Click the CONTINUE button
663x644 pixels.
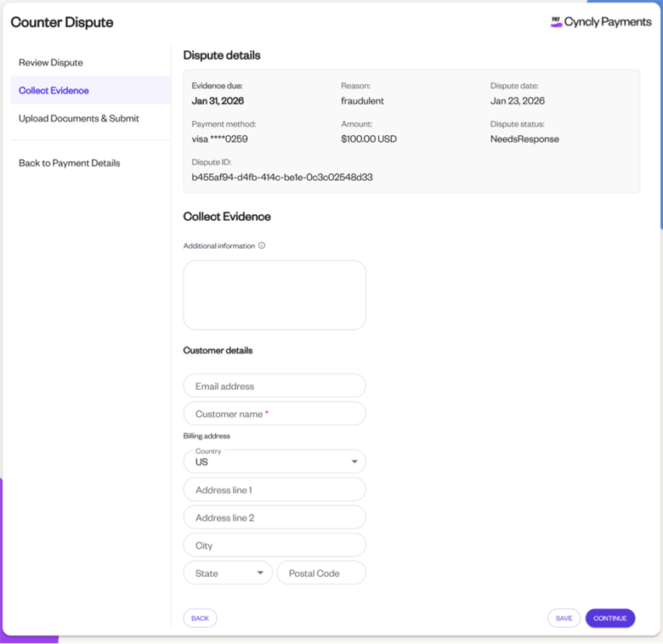coord(610,619)
